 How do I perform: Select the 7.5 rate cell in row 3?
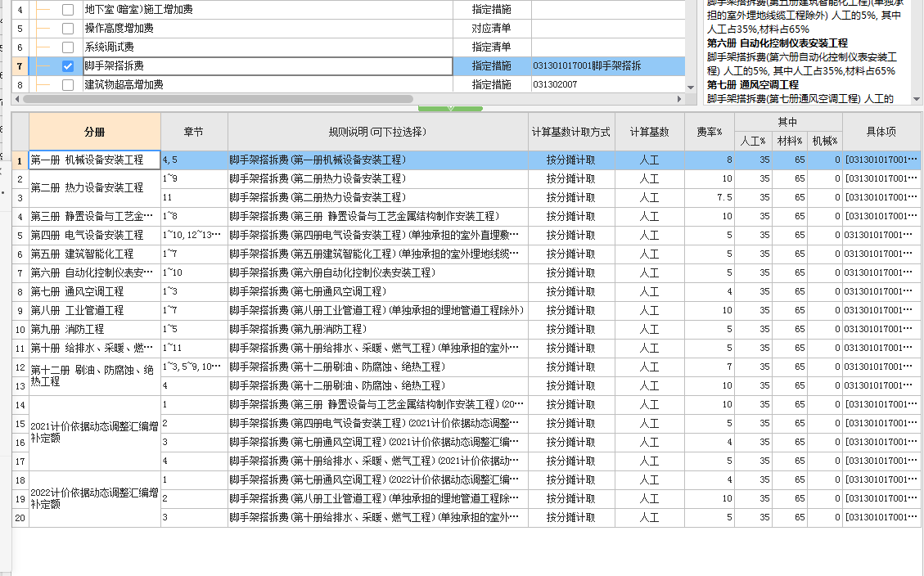[x=709, y=197]
